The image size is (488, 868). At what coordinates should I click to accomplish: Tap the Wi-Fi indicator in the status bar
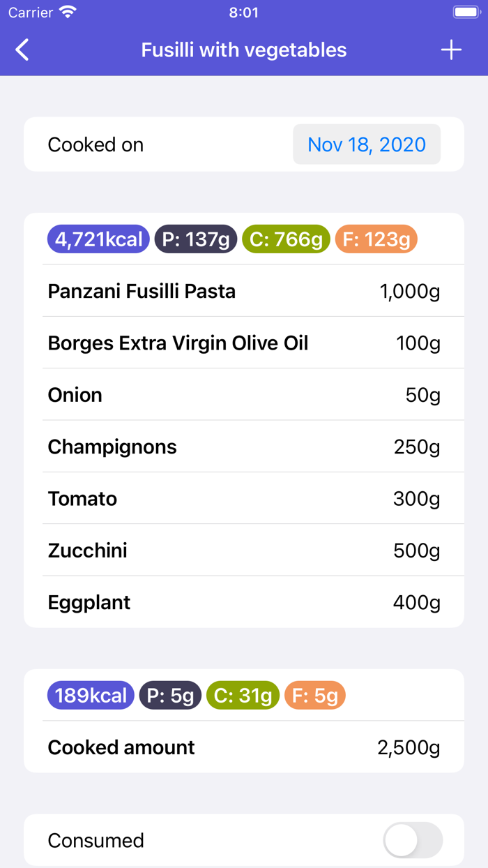[66, 12]
